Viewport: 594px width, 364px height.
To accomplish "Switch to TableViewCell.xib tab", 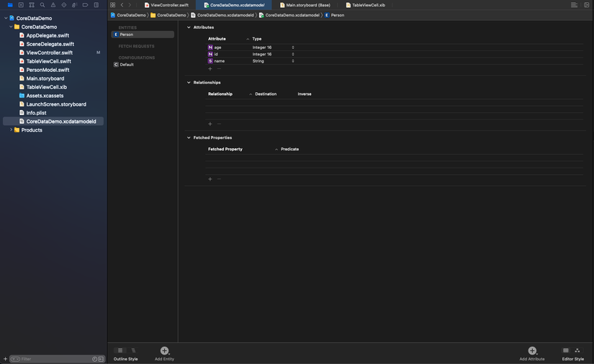I will pyautogui.click(x=366, y=5).
